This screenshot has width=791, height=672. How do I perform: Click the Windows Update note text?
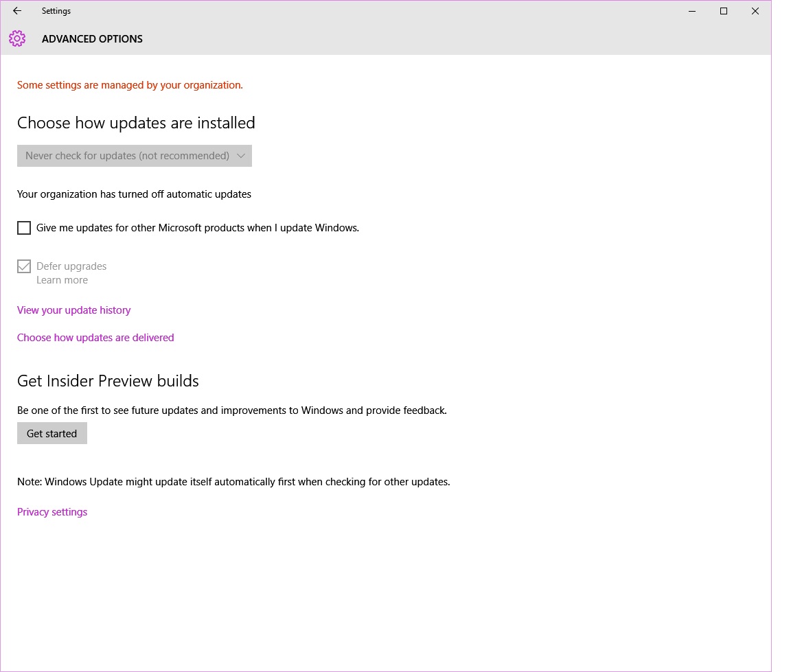coord(233,481)
